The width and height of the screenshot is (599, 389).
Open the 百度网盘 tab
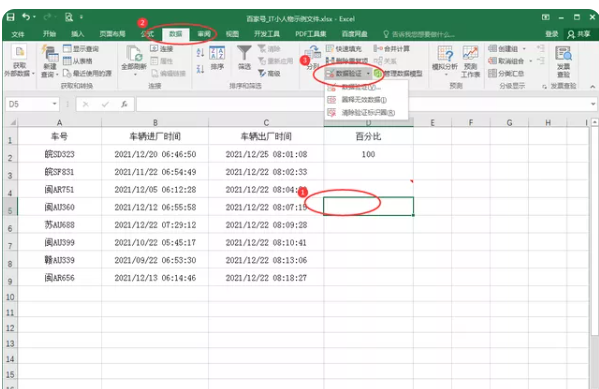pos(354,34)
